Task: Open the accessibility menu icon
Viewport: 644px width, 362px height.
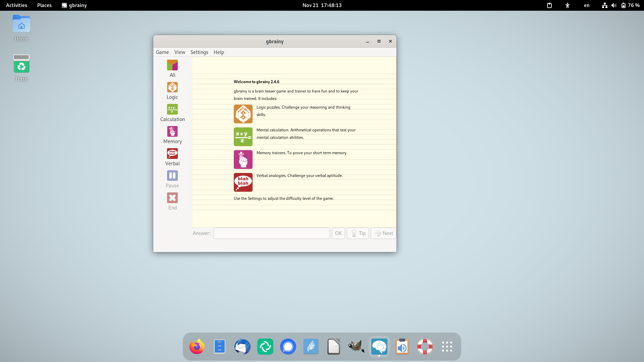Action: coord(568,5)
